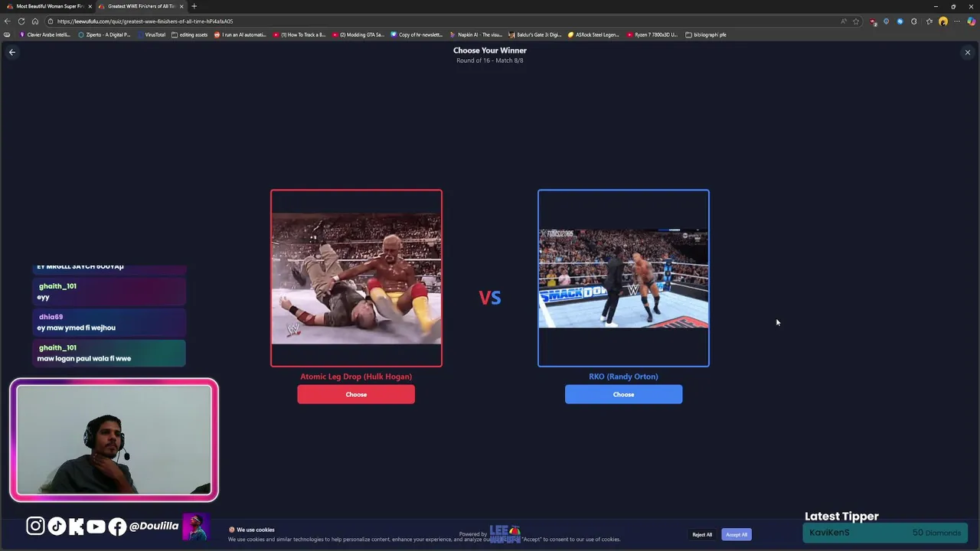The image size is (980, 551).
Task: Click the browser back arrow
Action: pyautogui.click(x=8, y=21)
